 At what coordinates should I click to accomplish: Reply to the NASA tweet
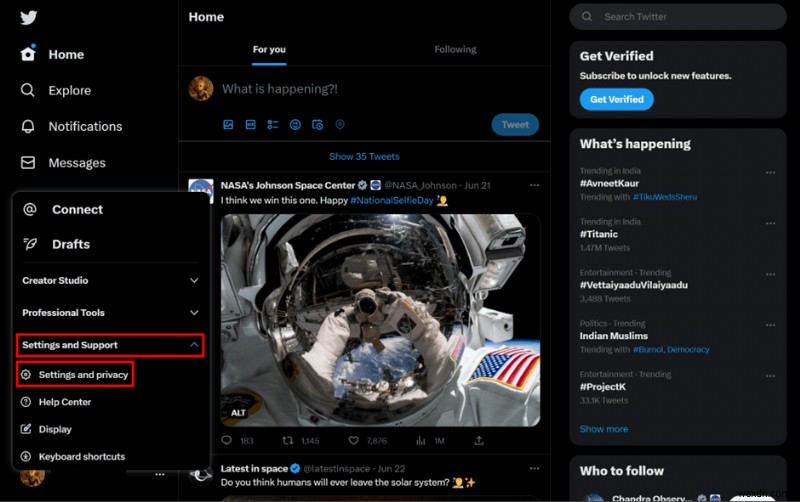pyautogui.click(x=227, y=440)
